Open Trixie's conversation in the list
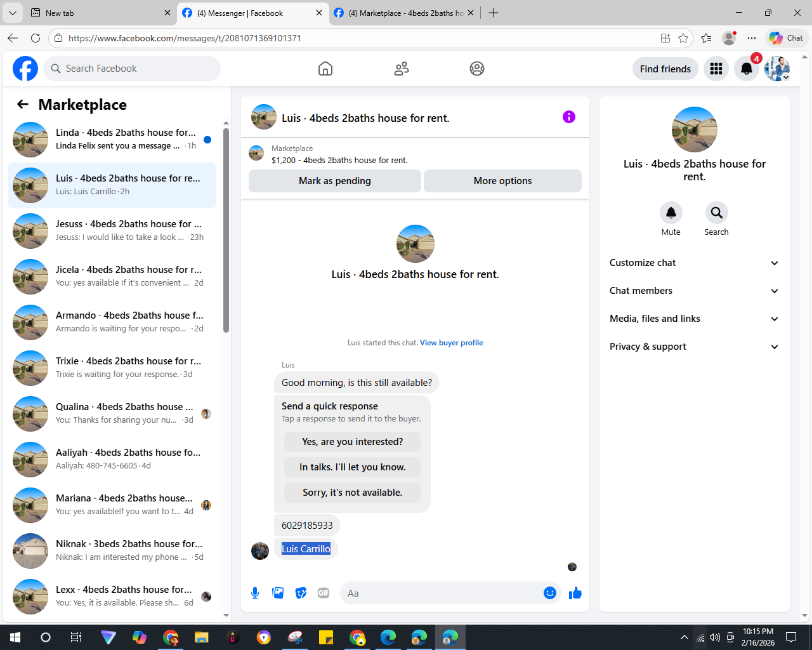The image size is (812, 650). pos(112,368)
